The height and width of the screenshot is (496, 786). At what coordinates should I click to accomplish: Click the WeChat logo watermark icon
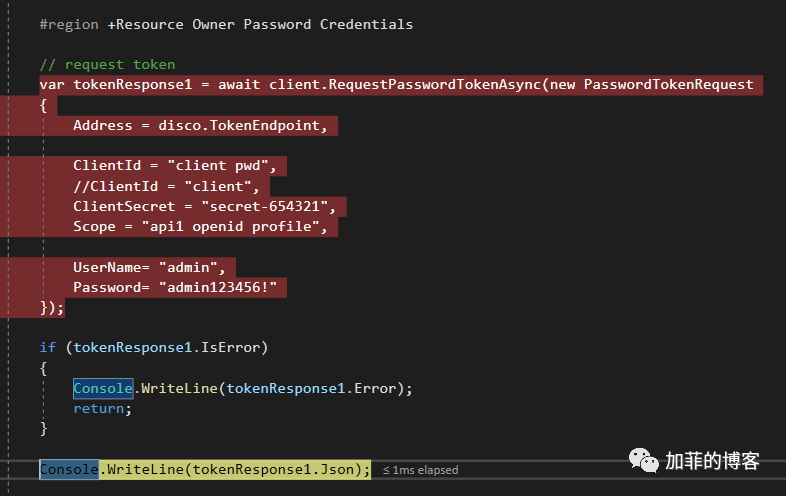tap(644, 460)
